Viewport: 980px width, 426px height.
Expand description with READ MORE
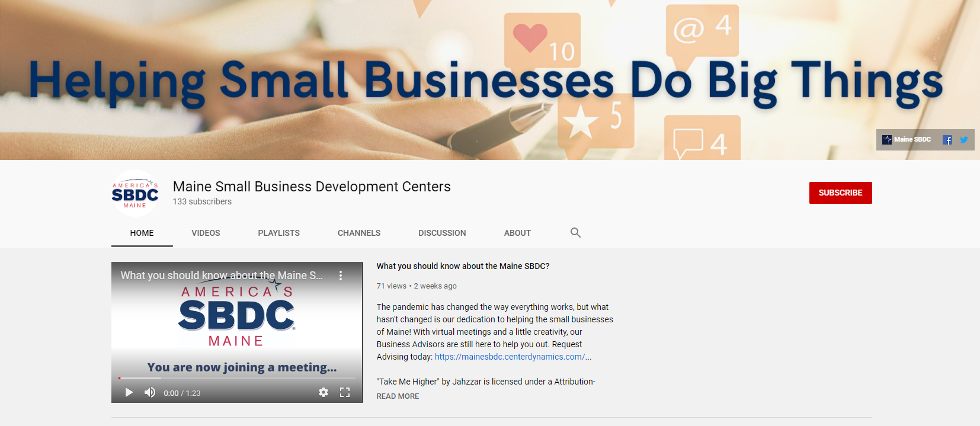(x=398, y=396)
